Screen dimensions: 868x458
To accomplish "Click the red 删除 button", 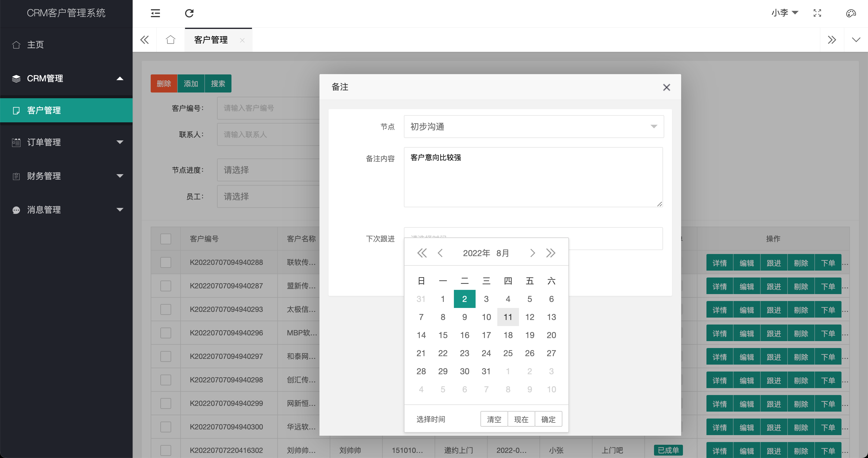I will click(164, 83).
